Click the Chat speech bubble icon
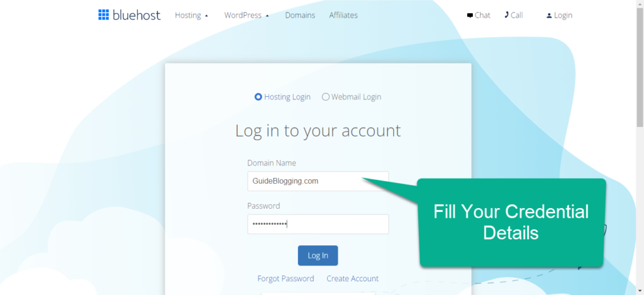644x295 pixels. pyautogui.click(x=470, y=16)
